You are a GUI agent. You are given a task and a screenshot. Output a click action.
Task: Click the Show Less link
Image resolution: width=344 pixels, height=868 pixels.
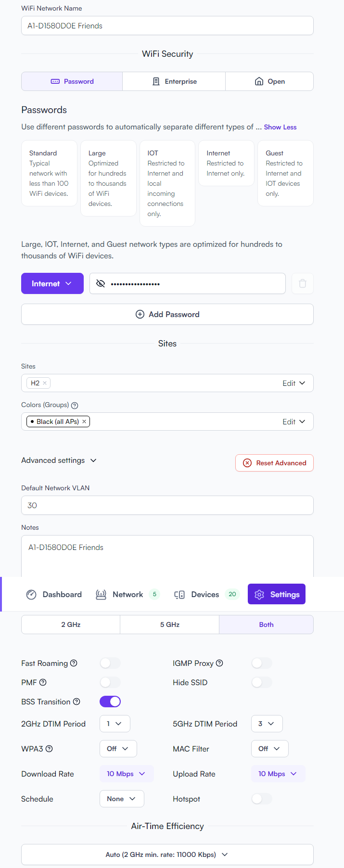pyautogui.click(x=280, y=127)
